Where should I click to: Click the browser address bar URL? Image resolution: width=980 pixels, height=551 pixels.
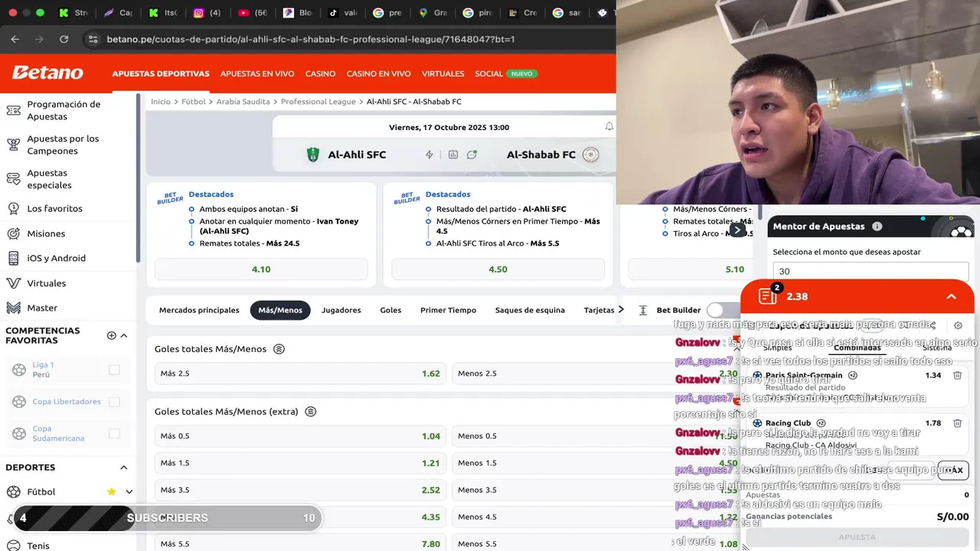310,39
